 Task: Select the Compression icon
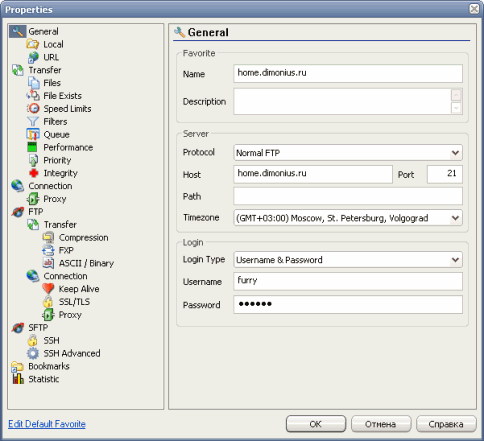pyautogui.click(x=48, y=237)
